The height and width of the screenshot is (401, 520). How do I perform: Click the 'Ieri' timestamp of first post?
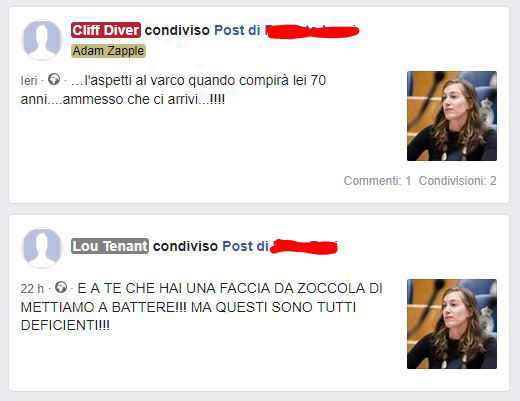coord(29,81)
